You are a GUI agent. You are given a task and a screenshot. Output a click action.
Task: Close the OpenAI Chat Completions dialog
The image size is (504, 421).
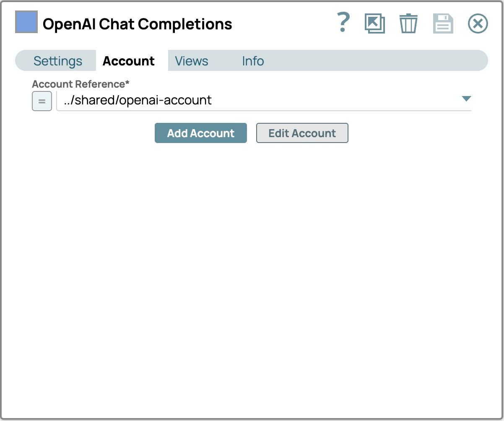pos(478,23)
